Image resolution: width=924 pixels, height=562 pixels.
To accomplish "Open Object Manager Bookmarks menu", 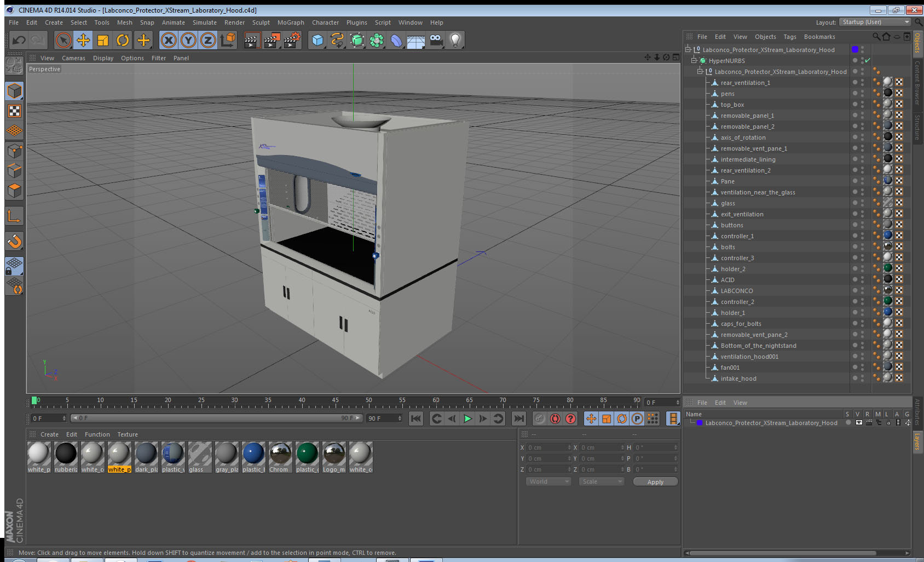I will click(x=819, y=37).
